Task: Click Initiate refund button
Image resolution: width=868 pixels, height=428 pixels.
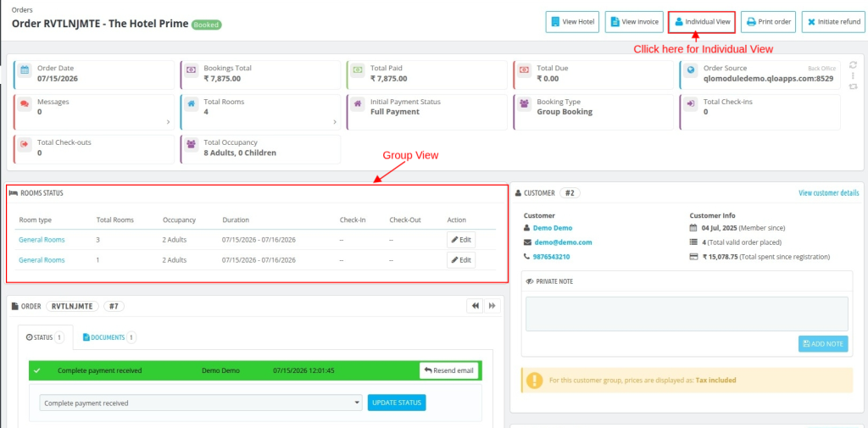Action: 833,22
